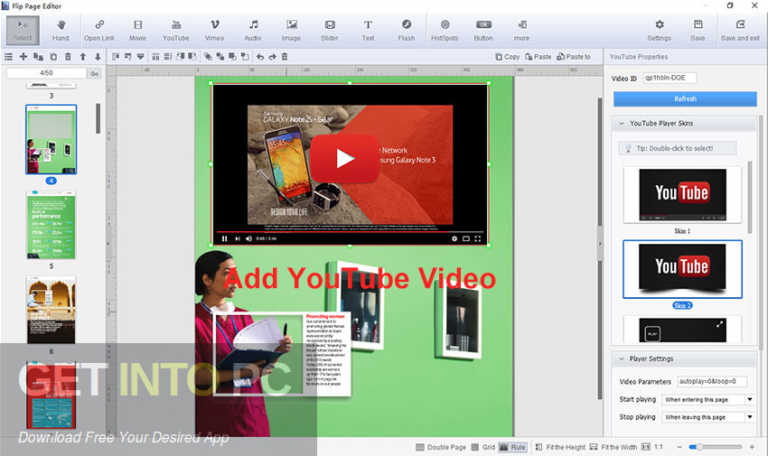Save the flip page project
Image resolution: width=768 pixels, height=456 pixels.
[x=698, y=30]
